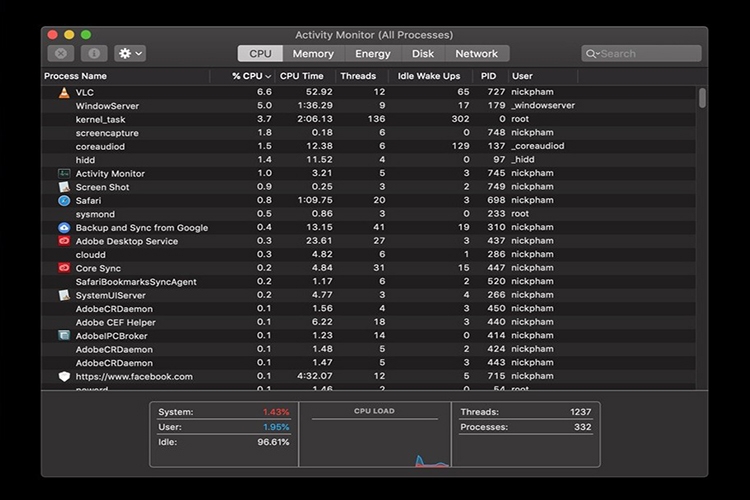The height and width of the screenshot is (500, 750).
Task: Switch to the Energy tab
Action: [x=373, y=54]
